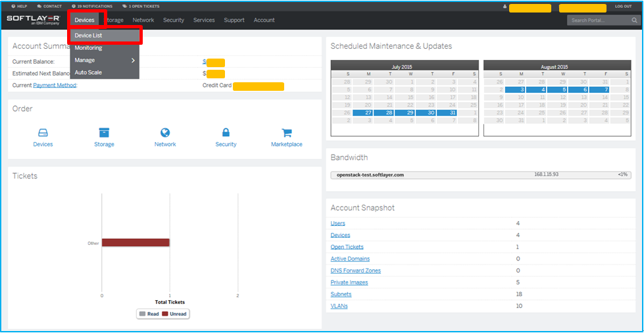The height and width of the screenshot is (333, 644).
Task: Click the Unread legend entry in the Tickets chart
Action: (x=174, y=314)
